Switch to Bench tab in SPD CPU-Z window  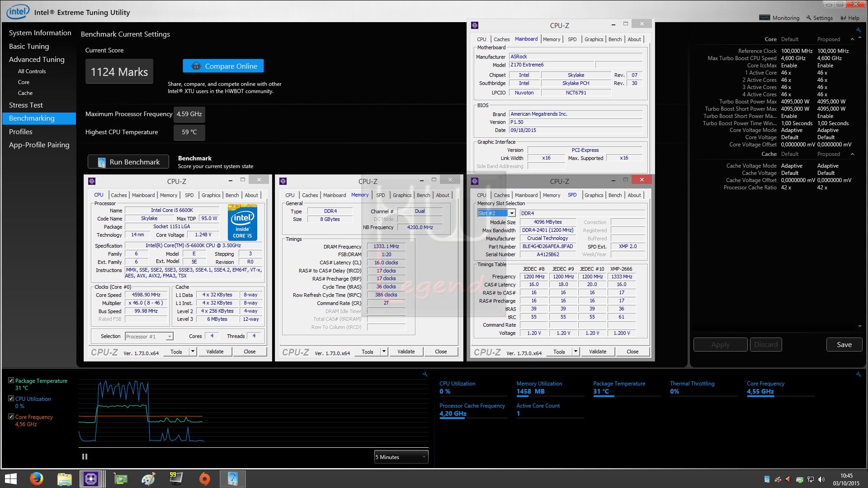(x=615, y=195)
